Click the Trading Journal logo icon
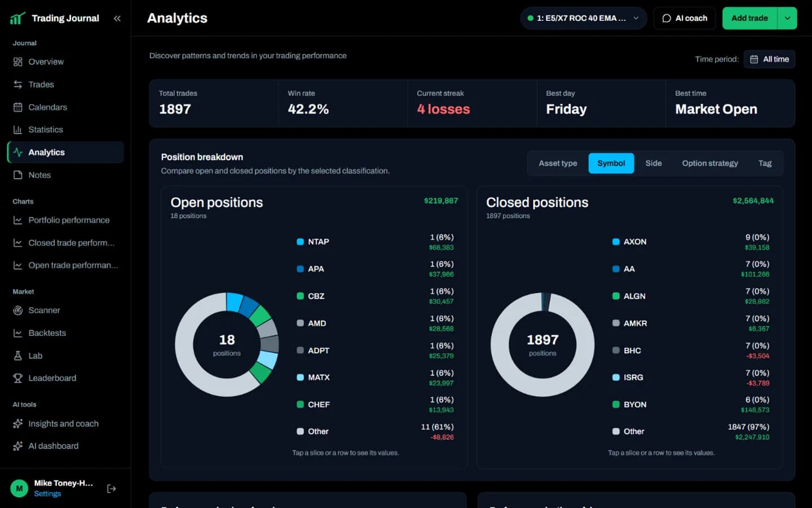The width and height of the screenshot is (812, 508). (17, 18)
